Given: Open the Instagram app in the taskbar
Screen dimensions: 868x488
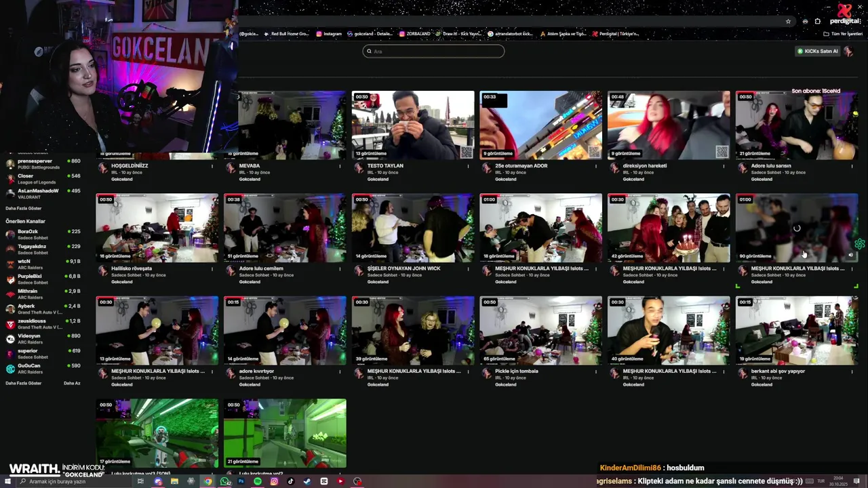Looking at the screenshot, I should point(274,481).
